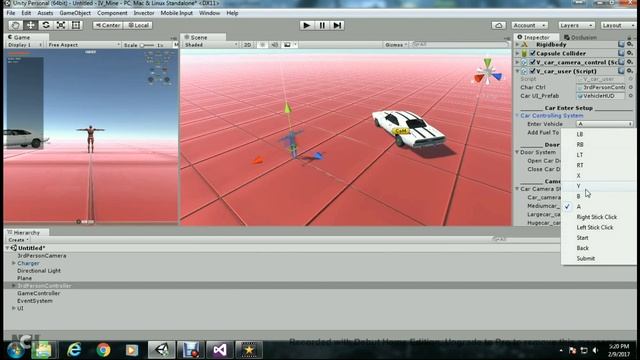640x360 pixels.
Task: Adjust the Game view Scale slider
Action: click(x=147, y=45)
